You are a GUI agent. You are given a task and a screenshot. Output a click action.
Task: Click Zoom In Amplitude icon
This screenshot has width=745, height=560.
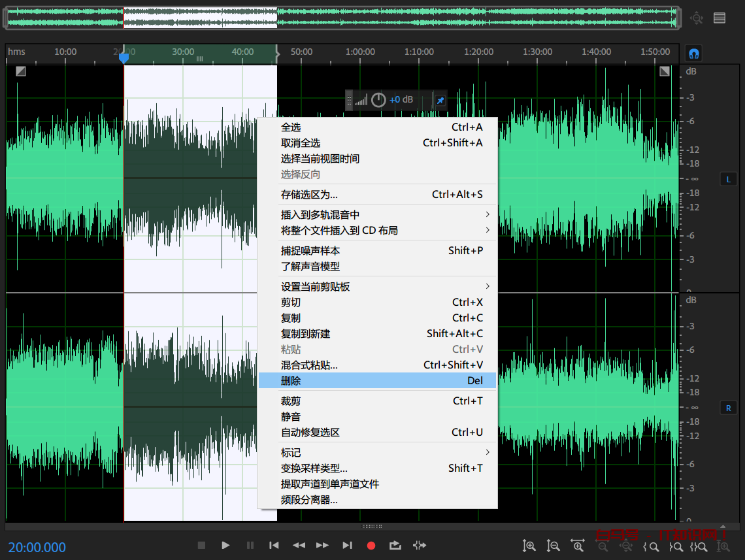[x=529, y=546]
